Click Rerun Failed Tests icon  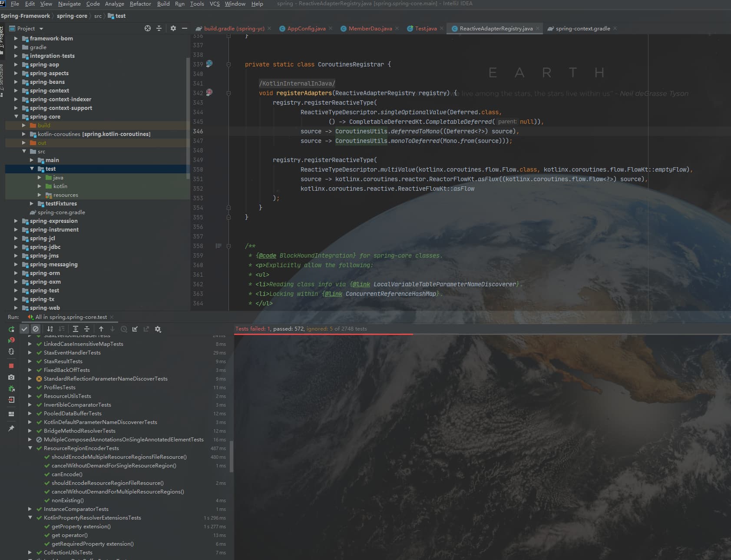pos(11,340)
